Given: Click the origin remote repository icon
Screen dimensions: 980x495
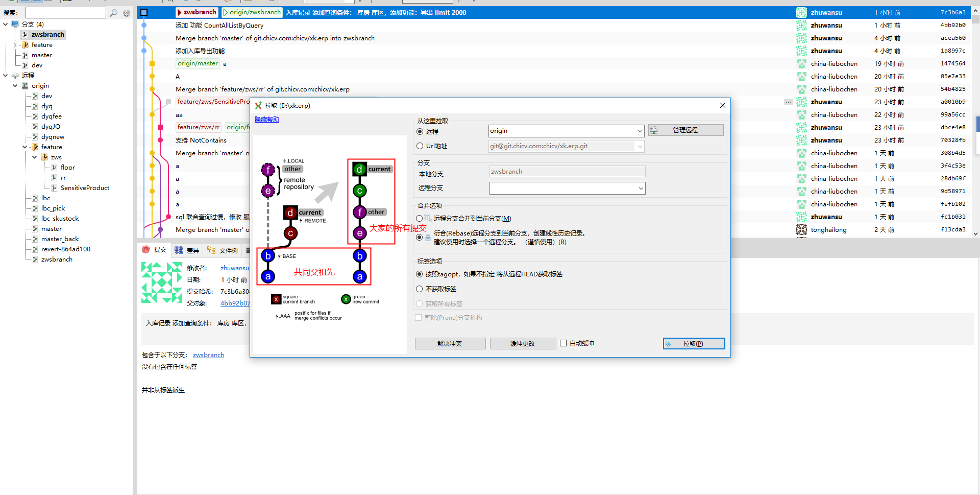Looking at the screenshot, I should (24, 85).
